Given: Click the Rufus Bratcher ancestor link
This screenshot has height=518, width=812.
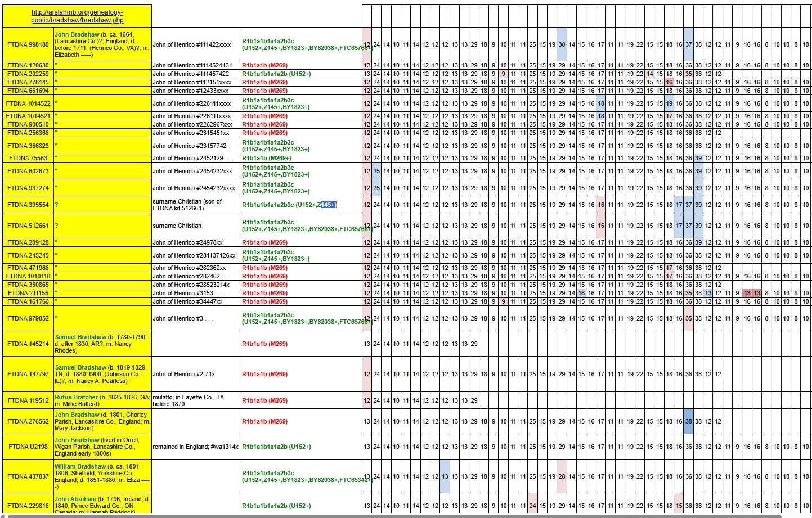Looking at the screenshot, I should (x=77, y=398).
